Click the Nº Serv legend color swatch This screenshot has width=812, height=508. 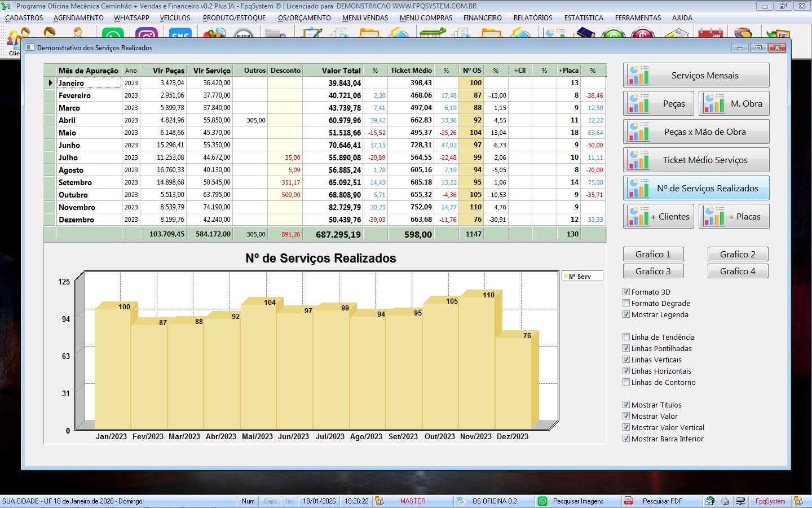(x=565, y=277)
